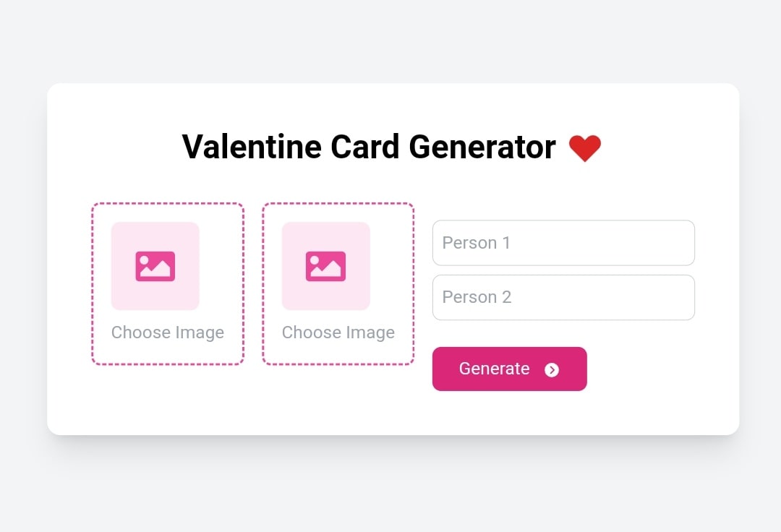This screenshot has width=781, height=532.
Task: Click the left "Choose Image" label
Action: pos(168,332)
